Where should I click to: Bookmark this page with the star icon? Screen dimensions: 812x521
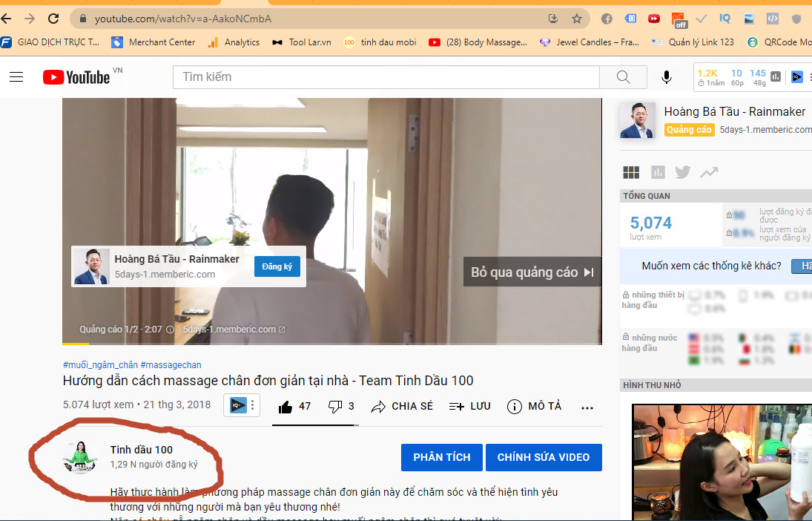point(576,19)
